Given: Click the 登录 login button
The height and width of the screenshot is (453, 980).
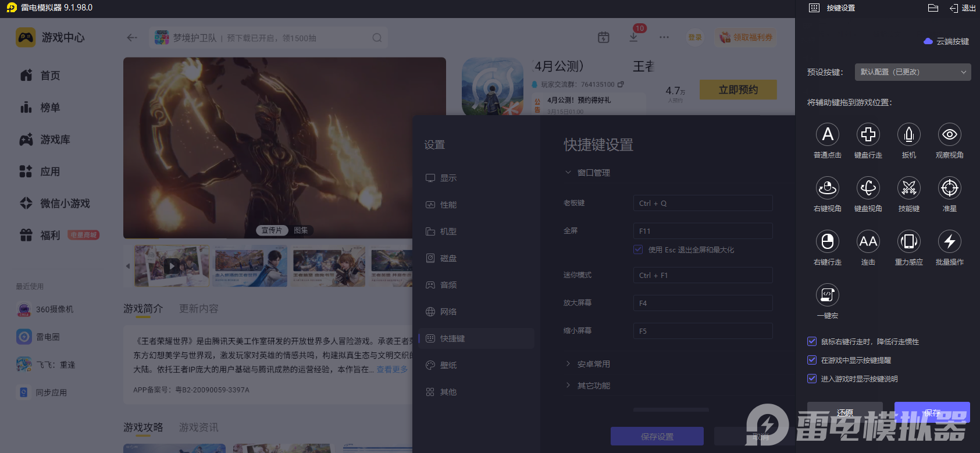Looking at the screenshot, I should pos(695,37).
